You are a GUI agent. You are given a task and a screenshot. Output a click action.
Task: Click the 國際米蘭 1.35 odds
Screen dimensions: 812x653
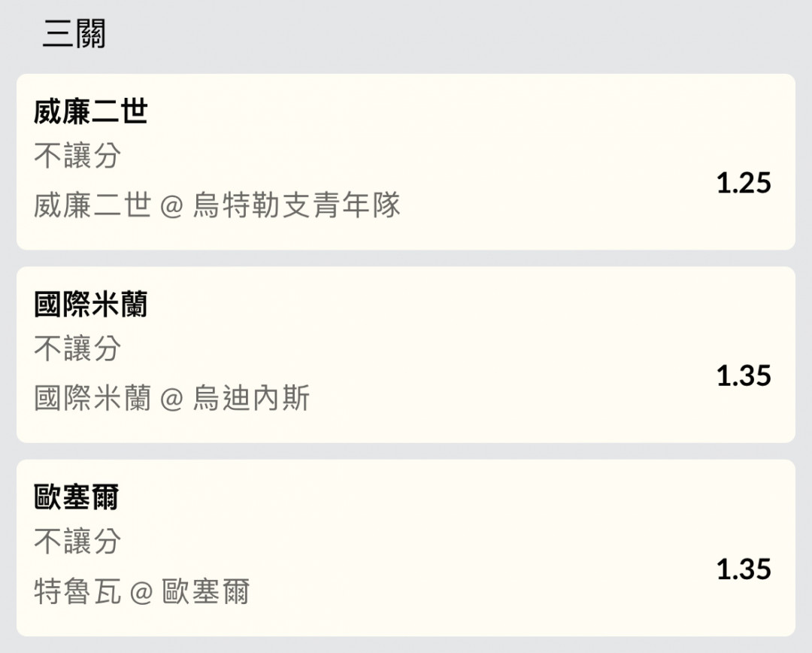(x=744, y=375)
